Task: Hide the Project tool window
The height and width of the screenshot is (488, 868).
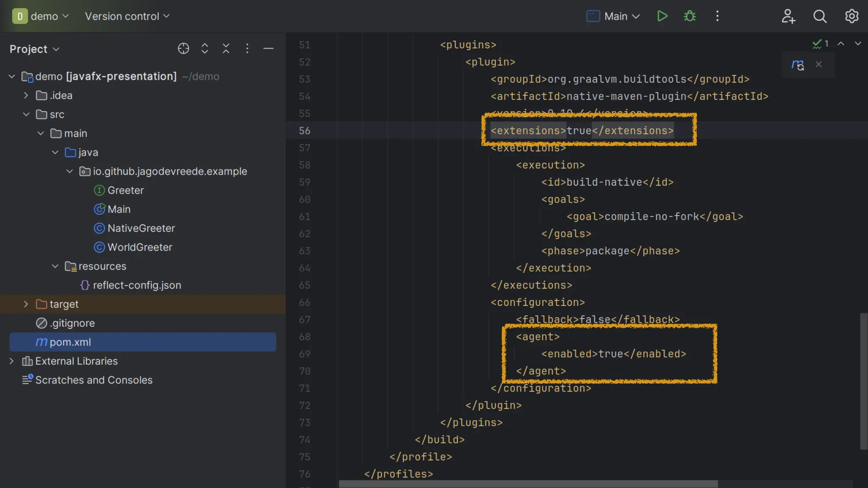Action: pos(268,49)
